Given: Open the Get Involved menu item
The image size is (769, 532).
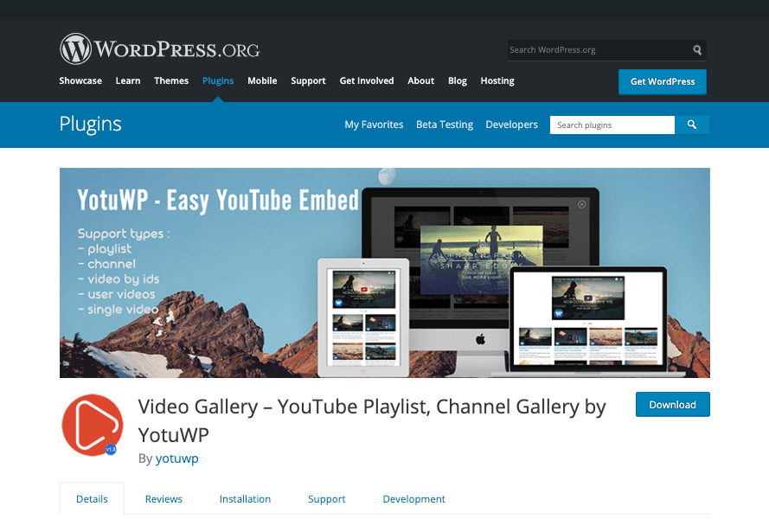Looking at the screenshot, I should [367, 81].
